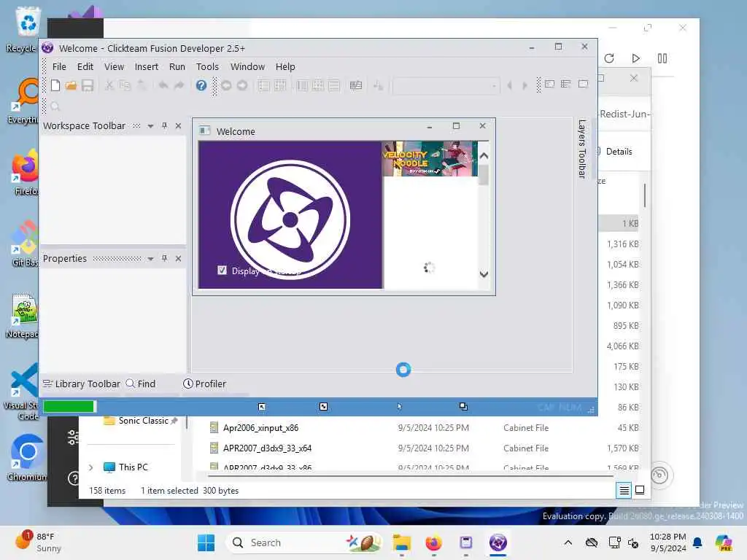Select Apr2006_xinput_x86 file in Explorer
This screenshot has height=560, width=747.
[260, 427]
